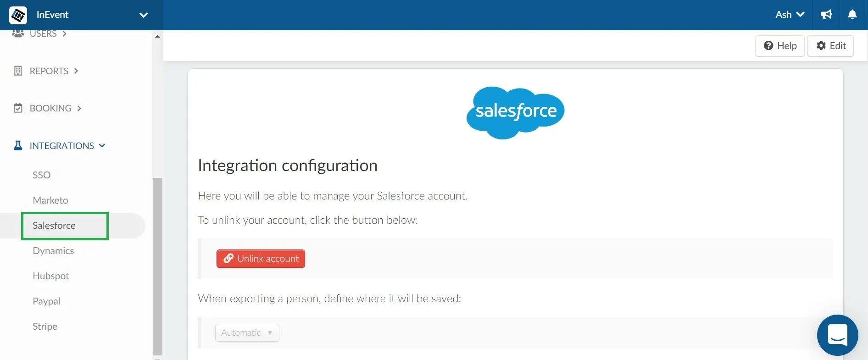Open the InEvent event switcher dropdown

pos(144,15)
